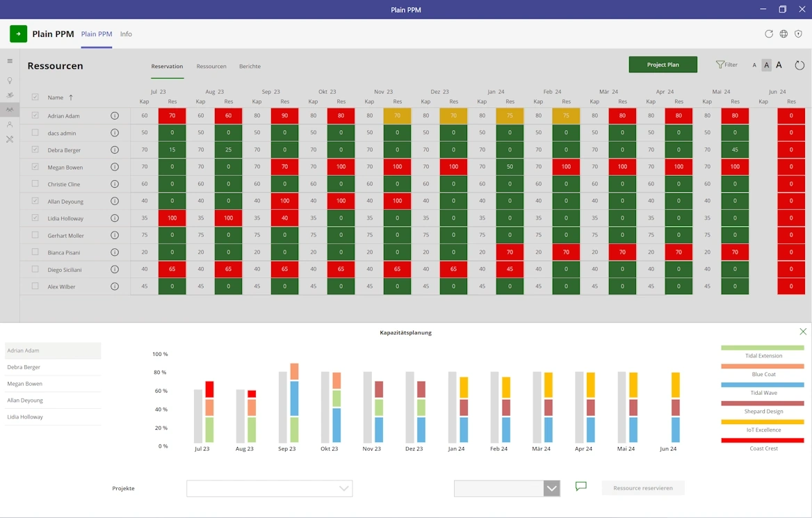Click the single person icon in the sidebar

click(10, 124)
